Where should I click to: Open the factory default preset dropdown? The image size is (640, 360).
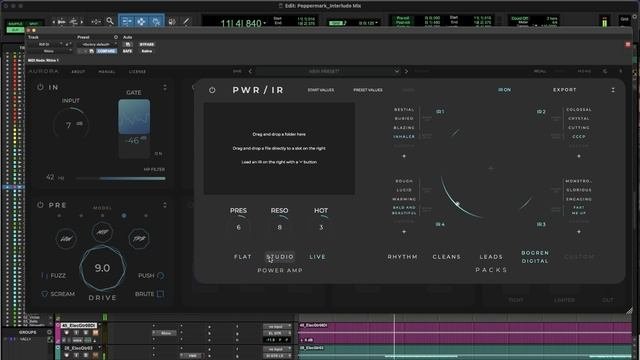point(97,44)
